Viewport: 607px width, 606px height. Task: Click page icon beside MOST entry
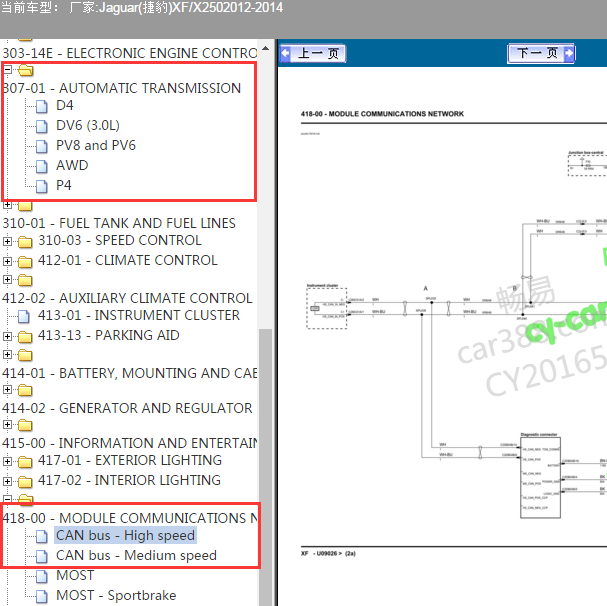coord(41,577)
